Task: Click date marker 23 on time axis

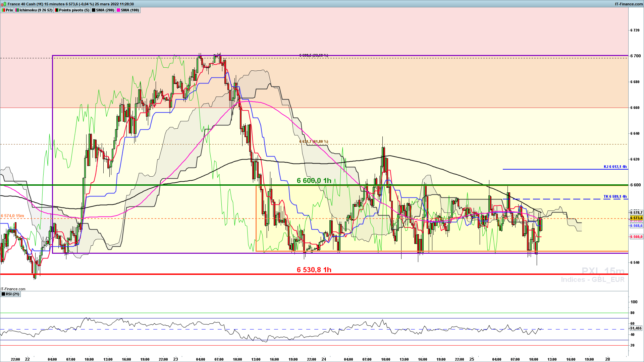Action: [176, 359]
